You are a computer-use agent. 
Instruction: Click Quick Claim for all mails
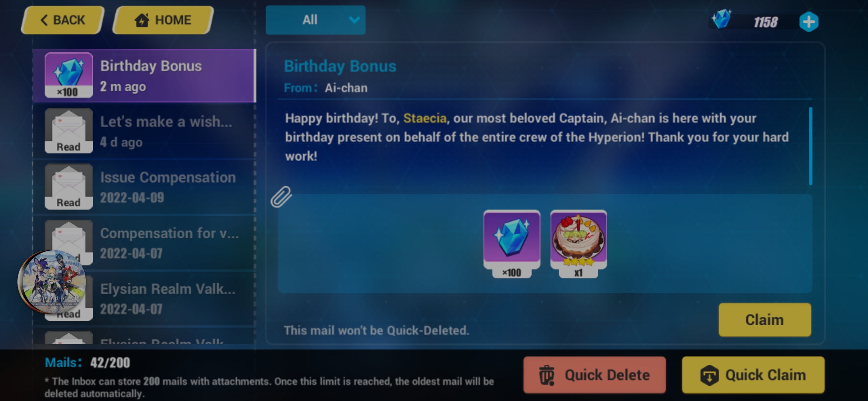(x=753, y=375)
